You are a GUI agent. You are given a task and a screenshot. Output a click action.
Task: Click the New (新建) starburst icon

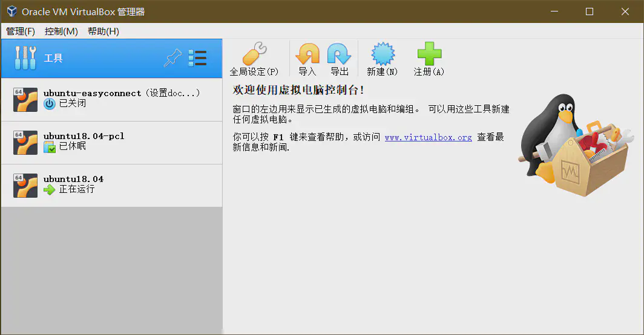[x=383, y=54]
